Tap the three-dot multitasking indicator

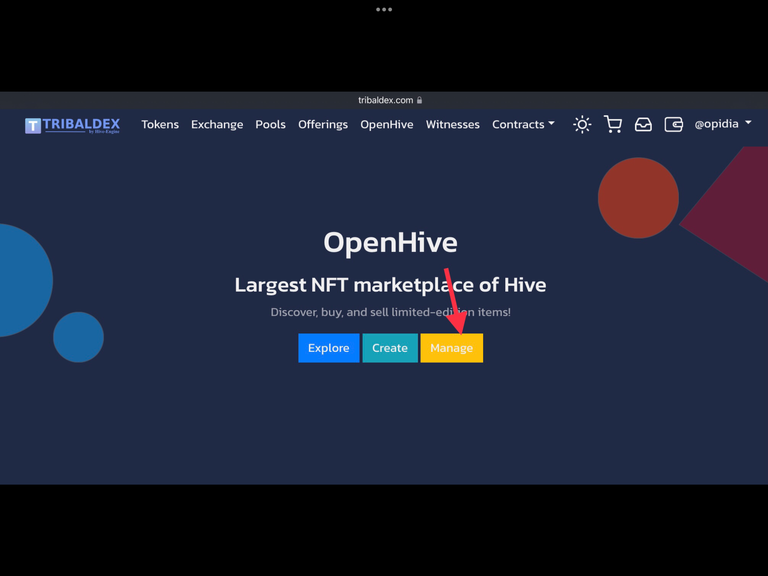point(384,9)
